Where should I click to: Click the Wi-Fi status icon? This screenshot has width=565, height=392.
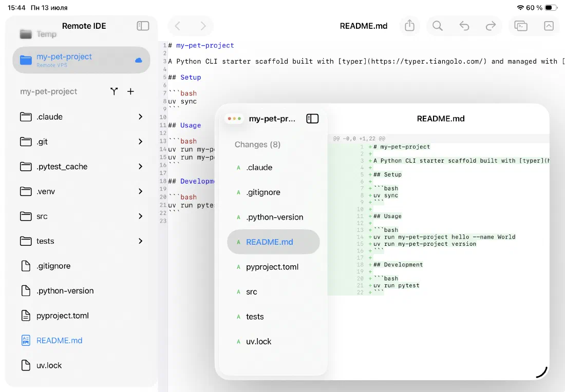click(x=520, y=8)
